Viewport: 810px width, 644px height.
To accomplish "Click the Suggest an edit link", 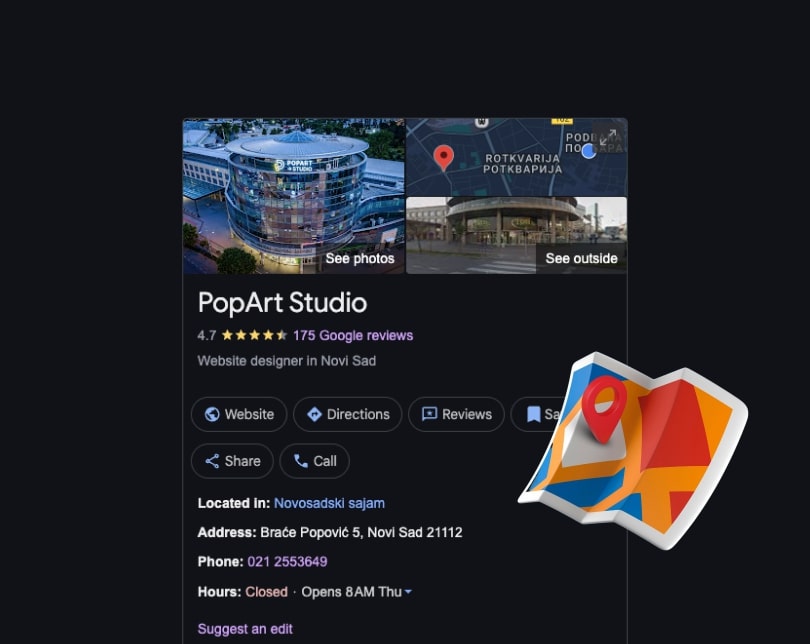I will click(245, 629).
